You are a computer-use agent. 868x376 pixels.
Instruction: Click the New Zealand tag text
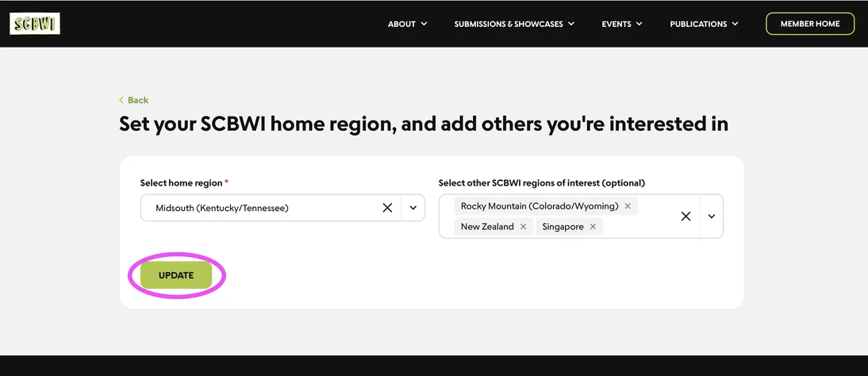tap(487, 227)
